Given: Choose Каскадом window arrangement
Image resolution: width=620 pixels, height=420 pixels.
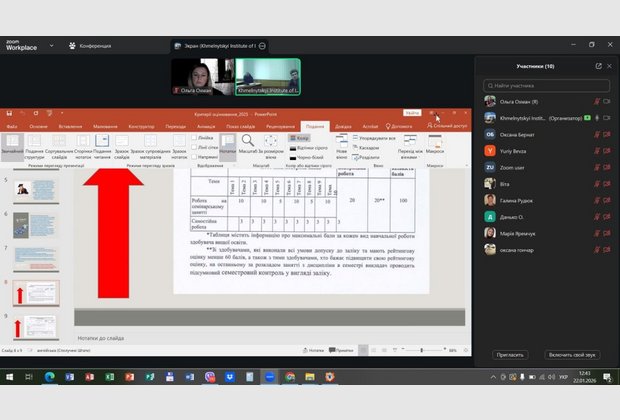Looking at the screenshot, I should click(x=366, y=148).
